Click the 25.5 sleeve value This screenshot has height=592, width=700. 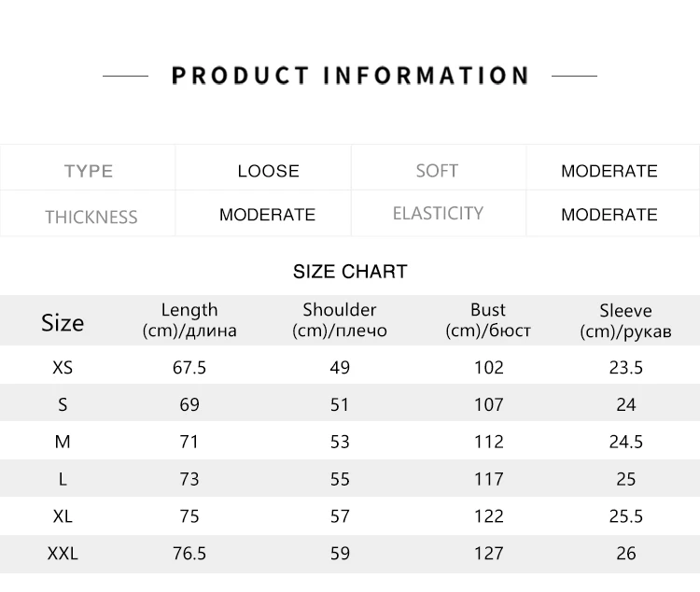pyautogui.click(x=625, y=516)
